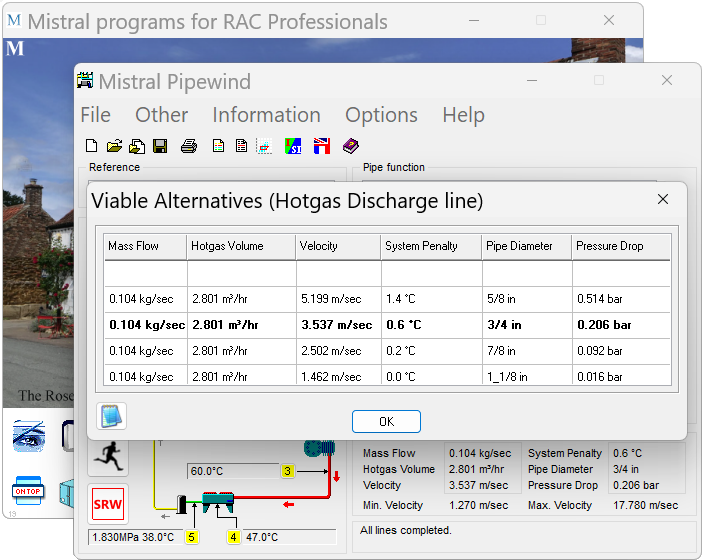Click the Max. Velocity 17.780 m/sec value

point(645,505)
